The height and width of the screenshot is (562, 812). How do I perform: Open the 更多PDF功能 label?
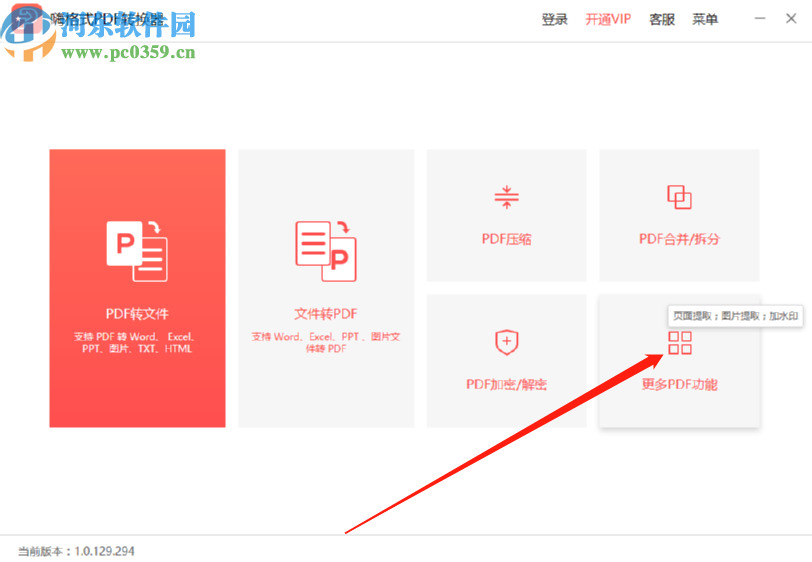coord(679,384)
